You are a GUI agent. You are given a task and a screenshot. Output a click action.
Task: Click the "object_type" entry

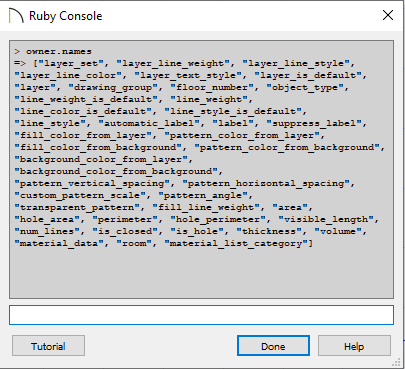(x=305, y=88)
